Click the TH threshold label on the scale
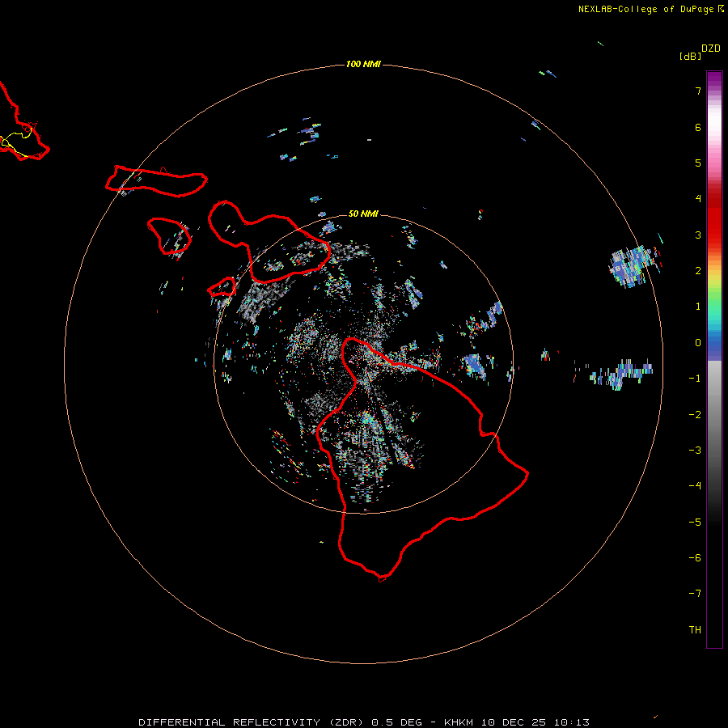 (x=695, y=630)
